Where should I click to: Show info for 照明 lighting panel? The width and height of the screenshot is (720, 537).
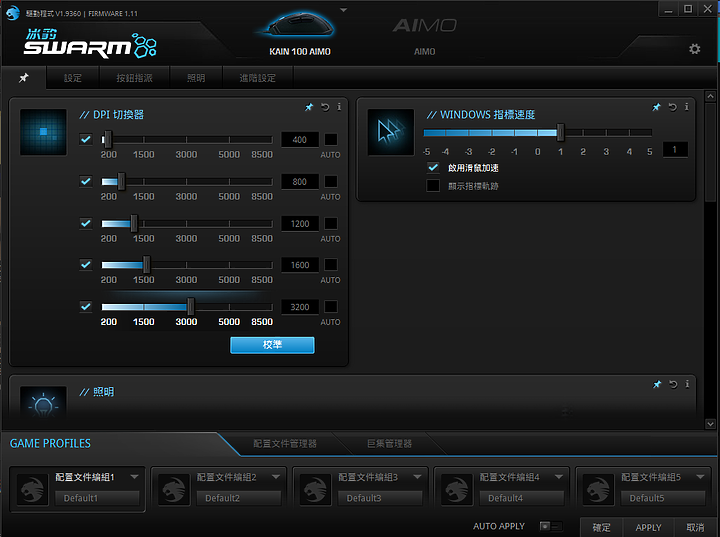coord(687,384)
